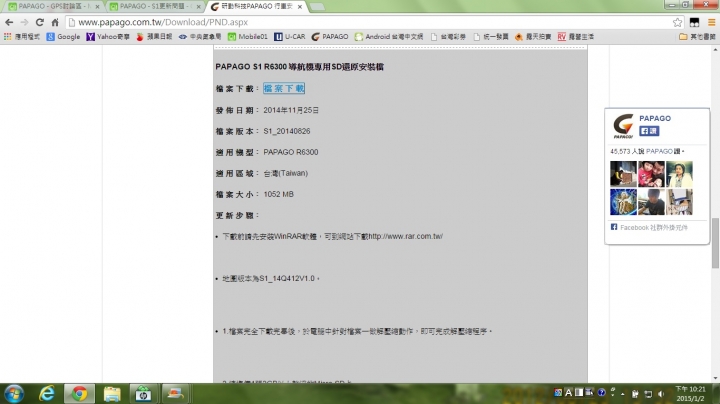Click the browser forward arrow
The height and width of the screenshot is (404, 720).
24,22
